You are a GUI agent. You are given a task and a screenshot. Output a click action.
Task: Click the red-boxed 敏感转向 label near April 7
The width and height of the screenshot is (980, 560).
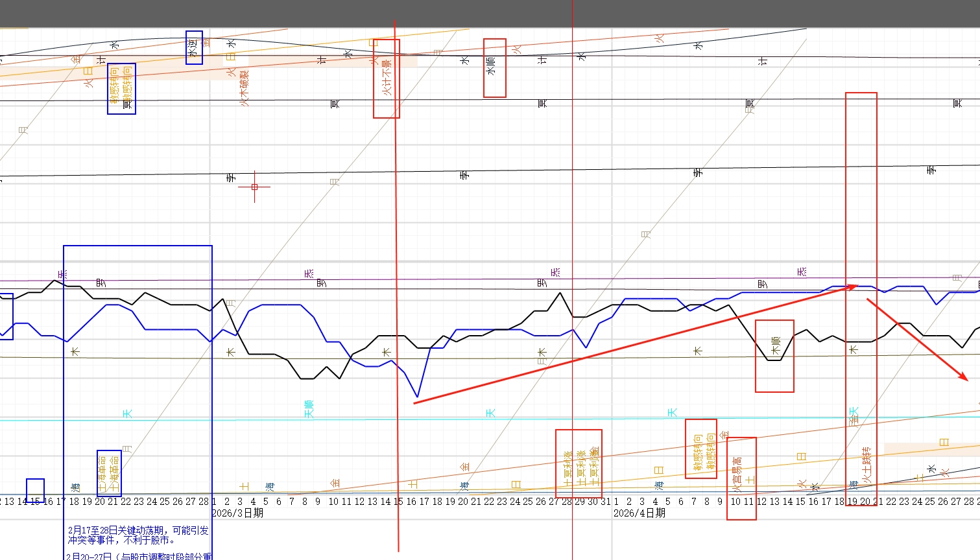tap(700, 449)
